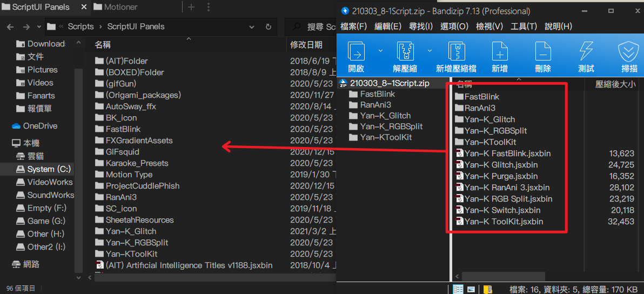
Task: Open dropdown arrow next to 解壓縮
Action: tap(430, 50)
